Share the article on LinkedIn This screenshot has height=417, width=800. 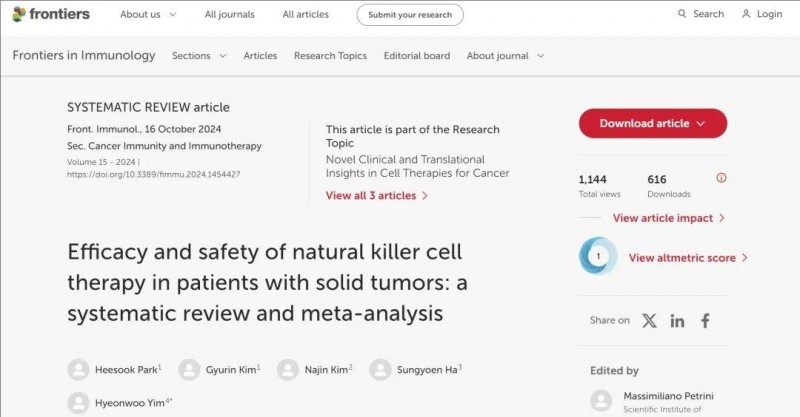(677, 321)
